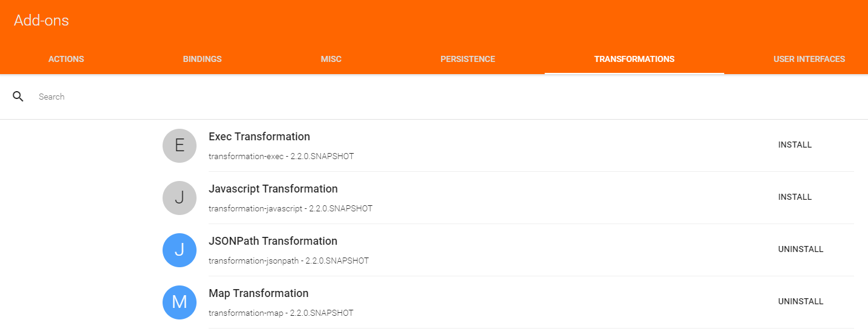Open the Actions tab

pyautogui.click(x=66, y=59)
